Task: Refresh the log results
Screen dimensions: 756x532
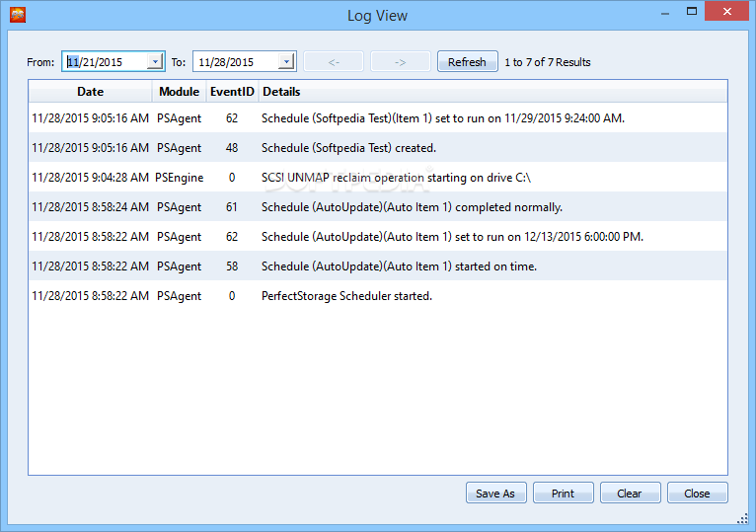Action: (x=467, y=62)
